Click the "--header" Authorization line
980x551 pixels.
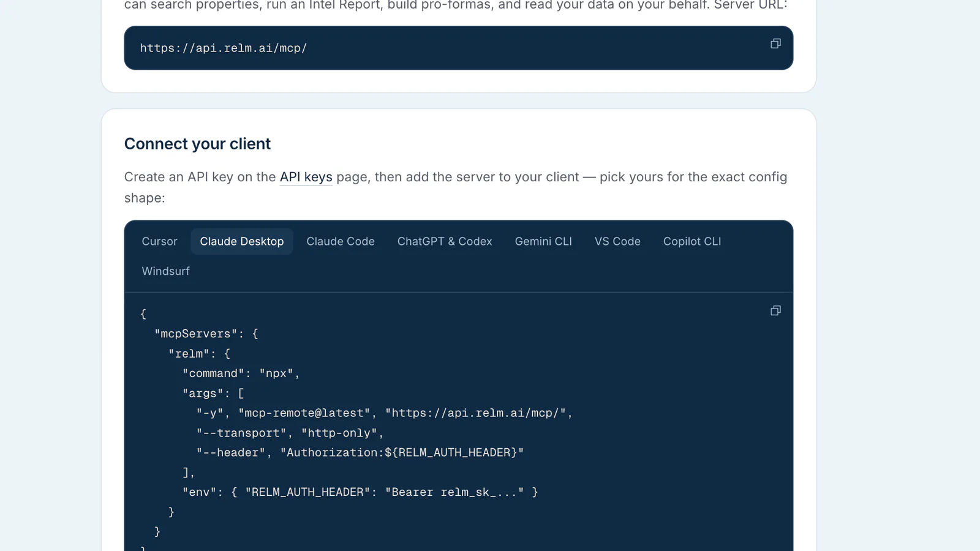(360, 452)
